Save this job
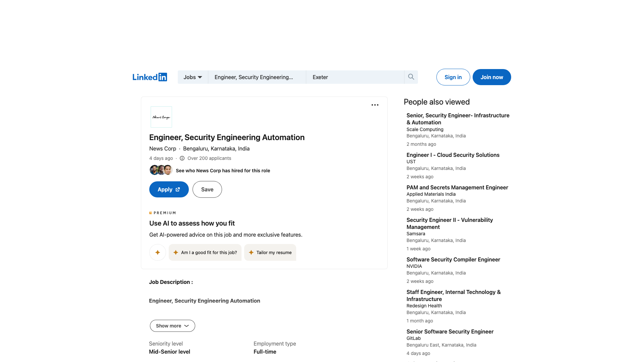The image size is (644, 362). tap(207, 189)
